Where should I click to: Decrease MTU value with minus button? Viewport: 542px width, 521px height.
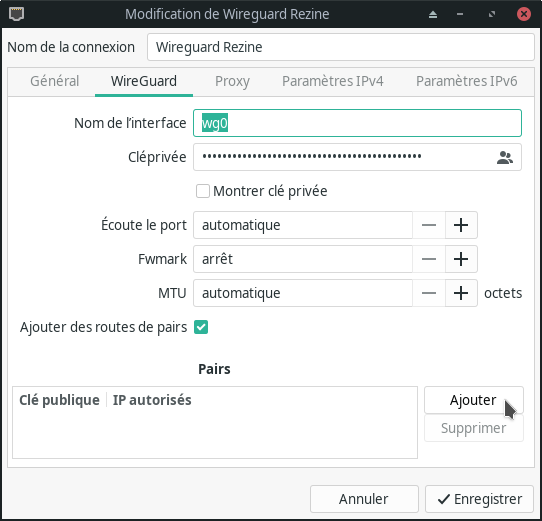(x=429, y=293)
